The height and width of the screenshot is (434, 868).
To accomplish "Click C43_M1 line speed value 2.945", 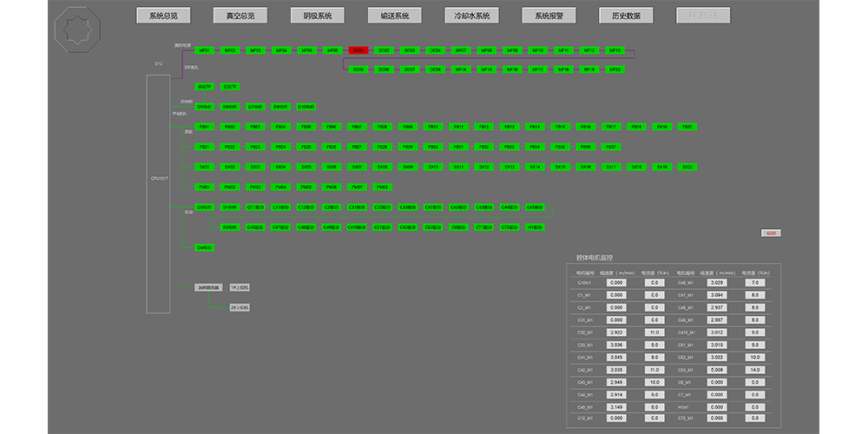I will click(x=616, y=383).
